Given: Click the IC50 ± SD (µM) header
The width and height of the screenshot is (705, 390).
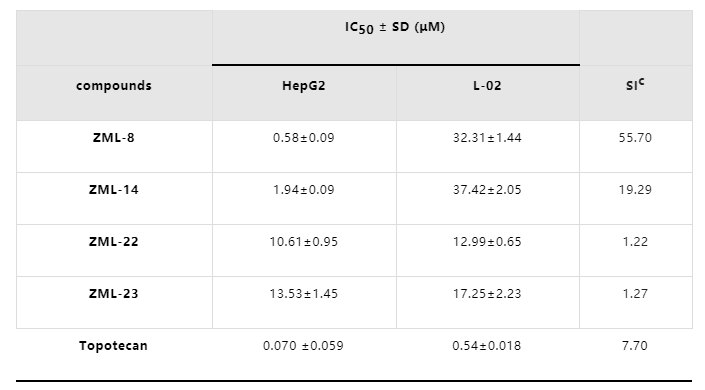Looking at the screenshot, I should click(x=395, y=27).
